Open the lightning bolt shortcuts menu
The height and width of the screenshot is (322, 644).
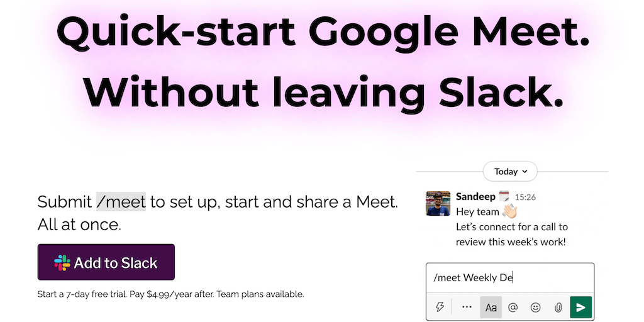pyautogui.click(x=440, y=307)
